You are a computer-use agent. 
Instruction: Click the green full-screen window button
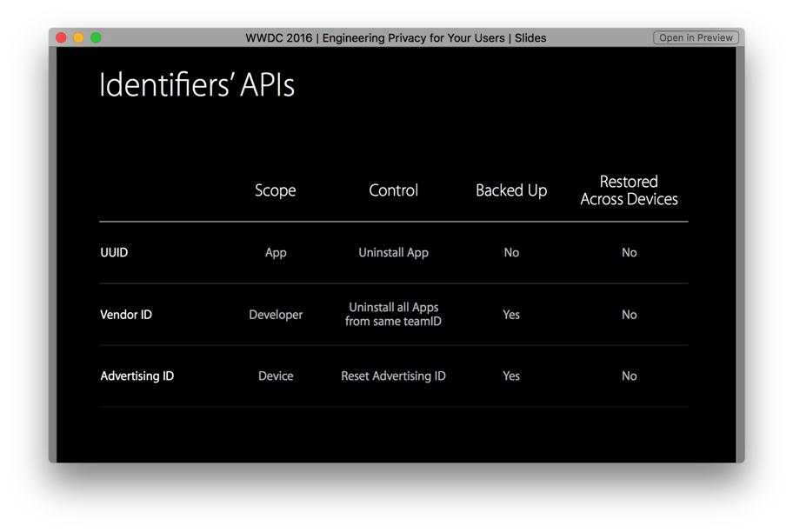tap(96, 38)
